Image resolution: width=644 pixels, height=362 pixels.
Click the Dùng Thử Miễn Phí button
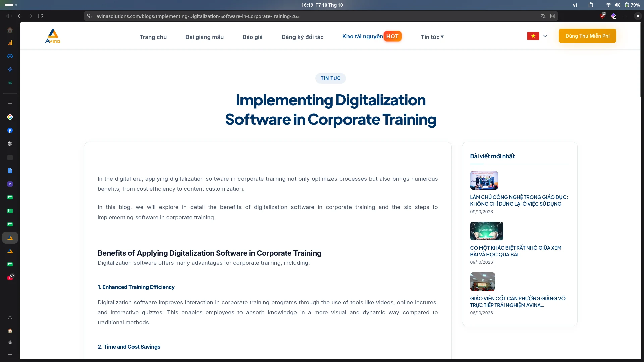point(587,36)
